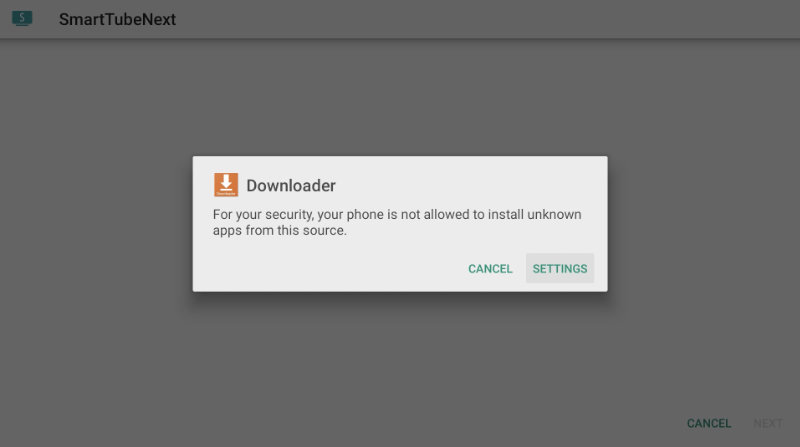Tap the teal TV icon beside SmartTubeNext
Image resolution: width=800 pixels, height=447 pixels.
[22, 18]
